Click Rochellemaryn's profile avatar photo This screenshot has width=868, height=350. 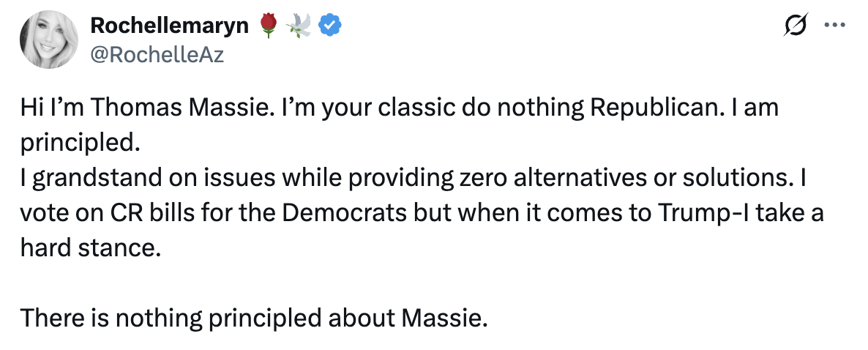click(x=50, y=40)
